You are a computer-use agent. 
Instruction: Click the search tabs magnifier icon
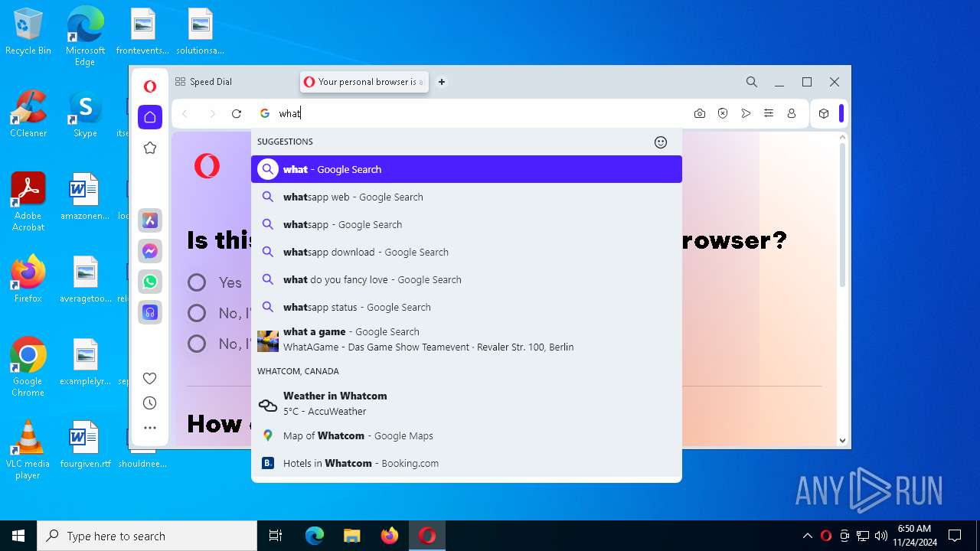click(x=752, y=82)
